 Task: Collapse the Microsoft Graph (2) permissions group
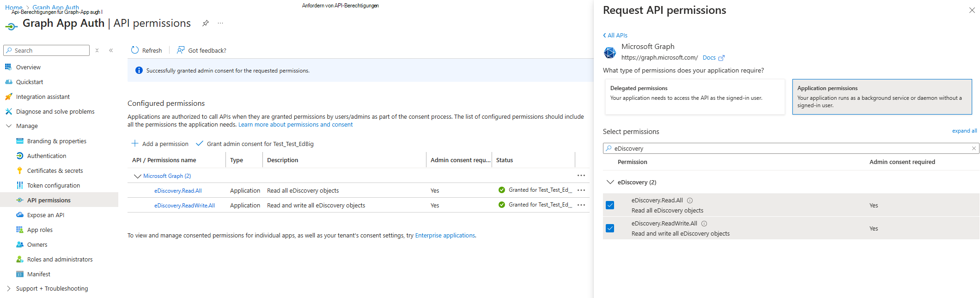tap(137, 176)
